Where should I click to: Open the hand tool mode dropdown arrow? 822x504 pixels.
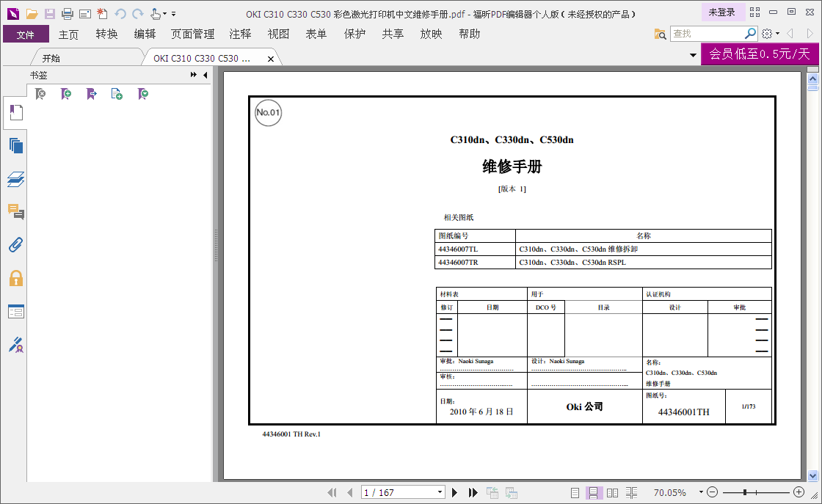click(164, 14)
